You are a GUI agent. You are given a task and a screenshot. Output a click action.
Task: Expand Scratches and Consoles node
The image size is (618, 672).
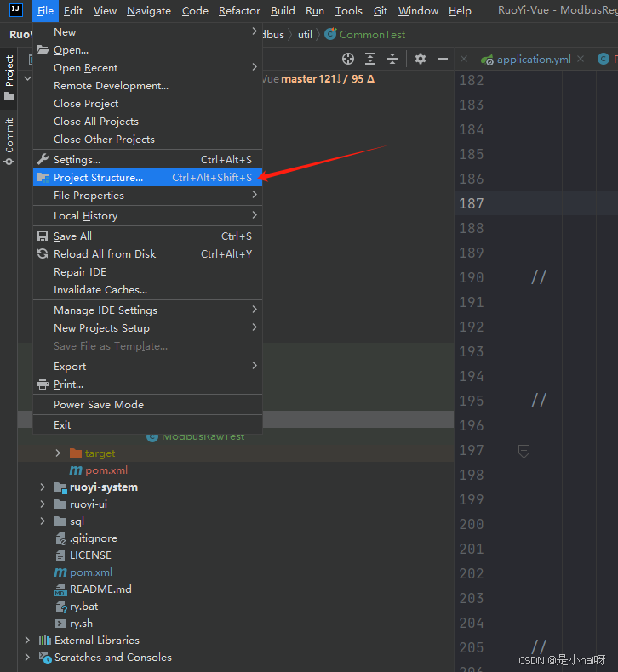point(27,657)
